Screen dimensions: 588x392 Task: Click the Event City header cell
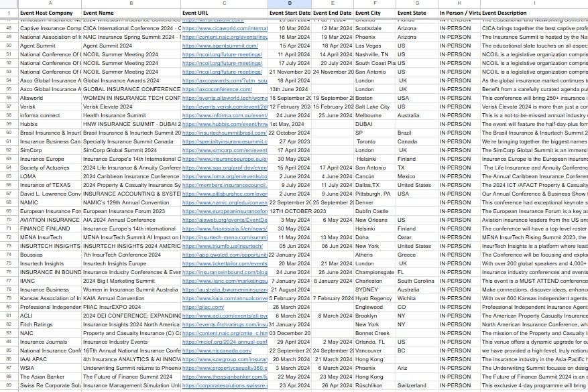[x=375, y=13]
